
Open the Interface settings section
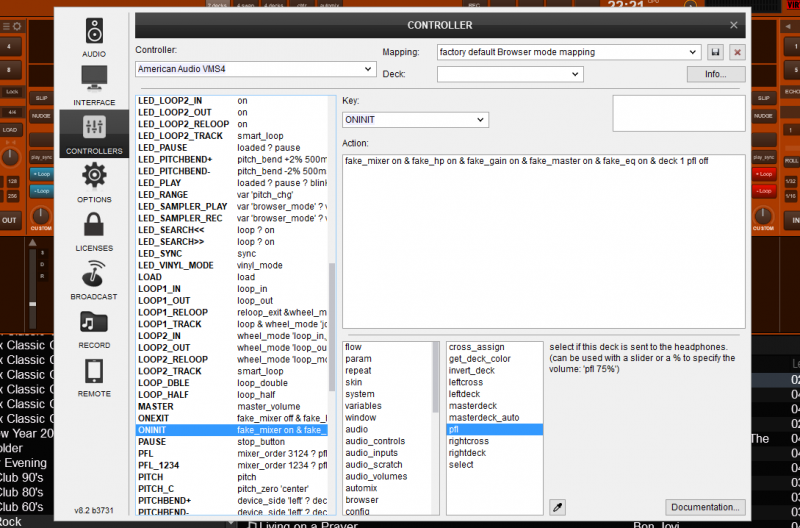click(x=94, y=85)
